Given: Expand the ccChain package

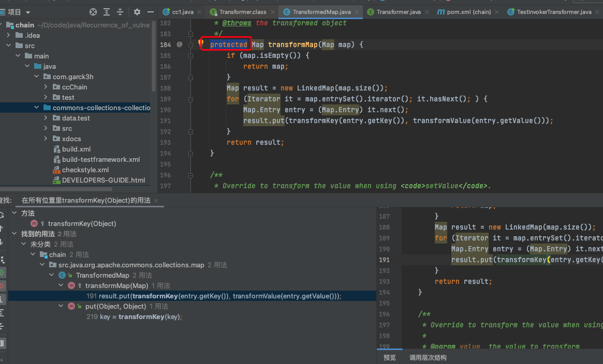Looking at the screenshot, I should click(46, 87).
